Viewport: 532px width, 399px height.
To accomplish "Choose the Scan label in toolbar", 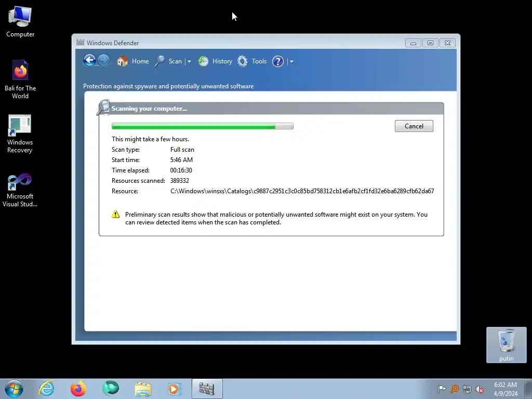I will (175, 61).
